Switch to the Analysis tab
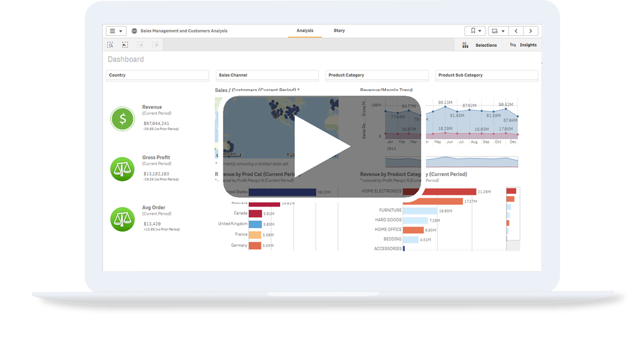Image resolution: width=644 pixels, height=347 pixels. pos(305,31)
